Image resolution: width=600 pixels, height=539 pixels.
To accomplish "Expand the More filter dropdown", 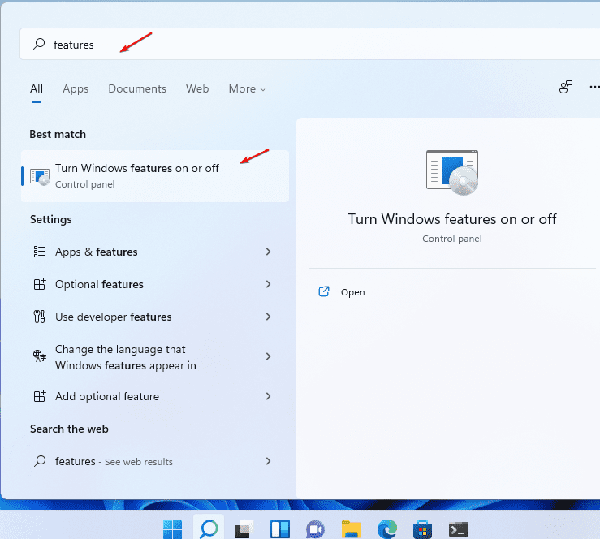I will click(246, 89).
